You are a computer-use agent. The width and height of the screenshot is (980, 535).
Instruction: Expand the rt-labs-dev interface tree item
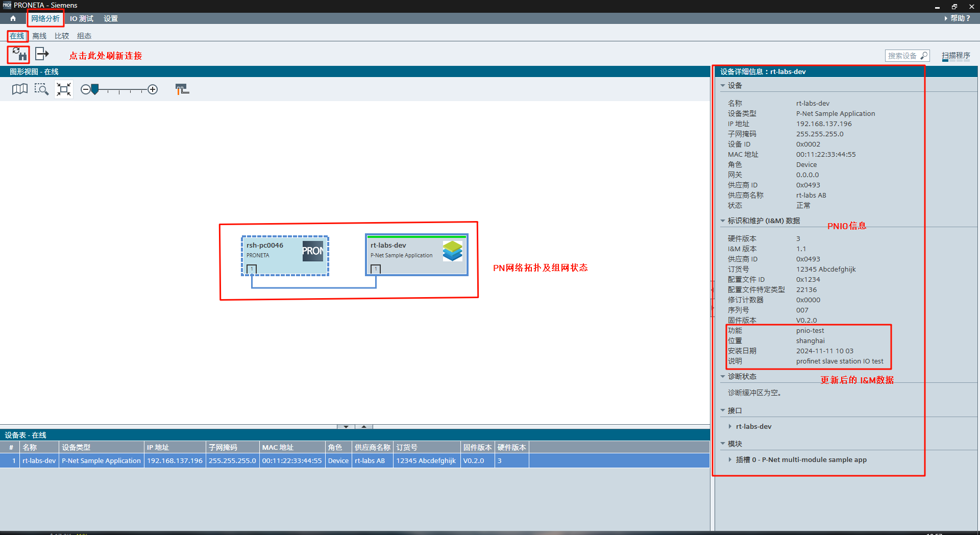coord(730,427)
